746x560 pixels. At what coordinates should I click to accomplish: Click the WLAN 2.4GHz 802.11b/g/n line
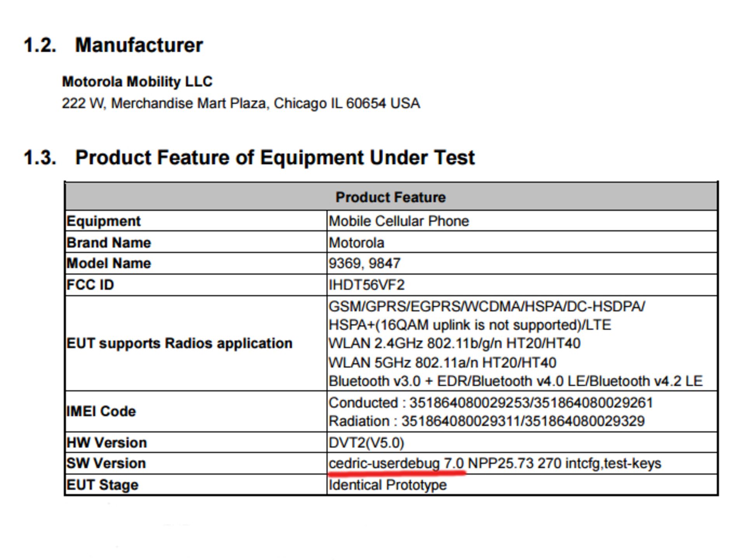pyautogui.click(x=454, y=344)
